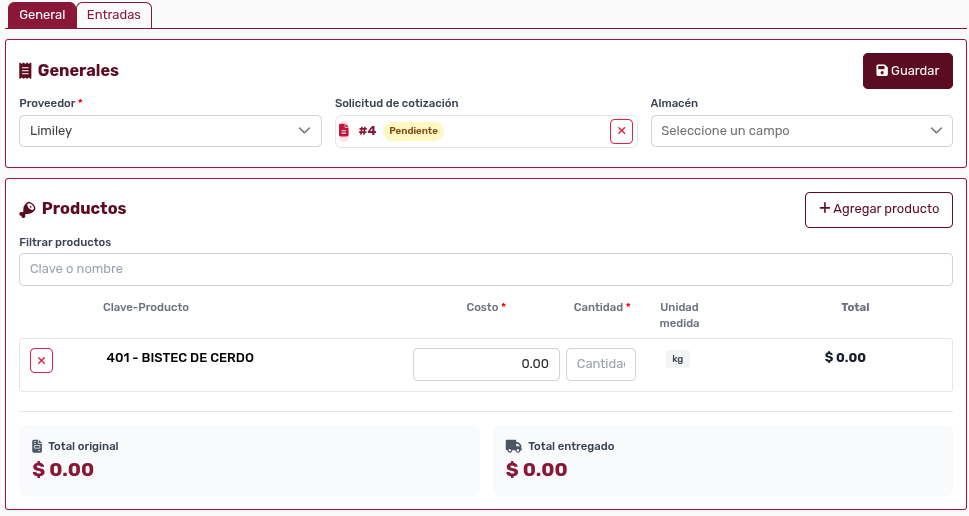Click the Total entregado truck icon
The image size is (969, 516).
pos(513,446)
